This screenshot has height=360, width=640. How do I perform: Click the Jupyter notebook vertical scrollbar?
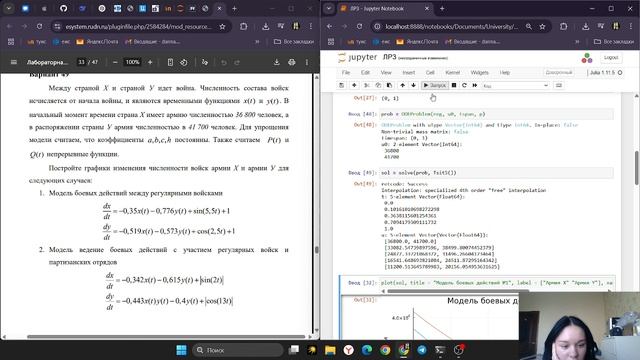click(x=637, y=167)
